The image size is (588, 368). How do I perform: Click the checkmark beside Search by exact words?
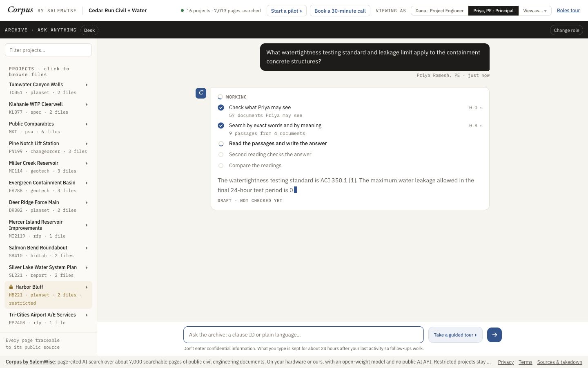(x=221, y=126)
